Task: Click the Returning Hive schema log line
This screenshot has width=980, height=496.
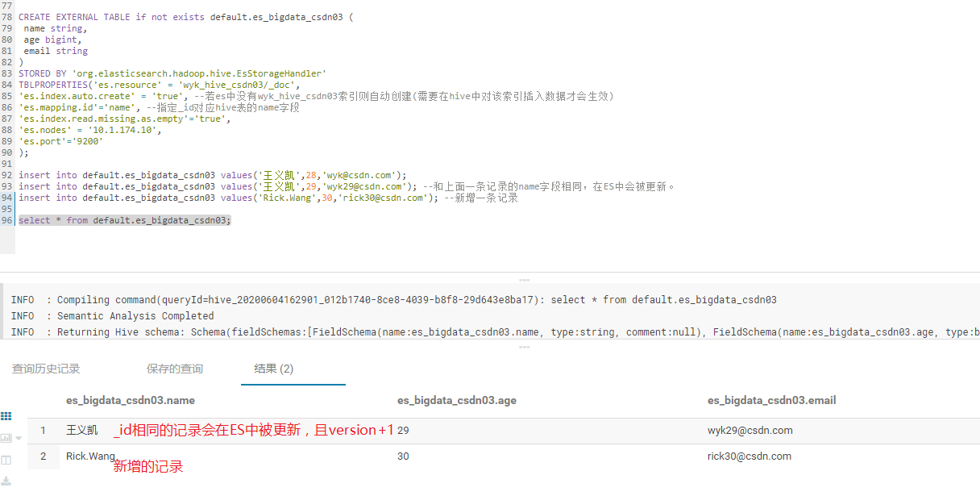Action: (x=495, y=332)
